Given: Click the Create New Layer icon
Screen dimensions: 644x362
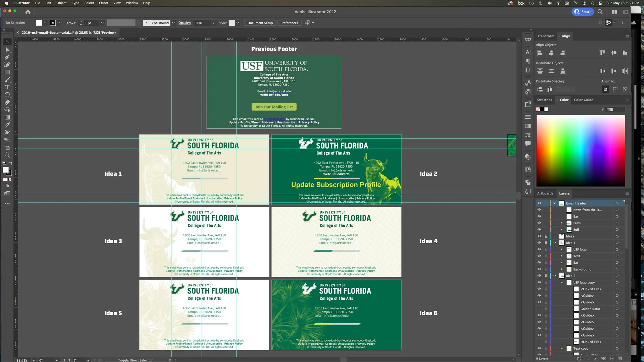Looking at the screenshot, I should [x=612, y=359].
